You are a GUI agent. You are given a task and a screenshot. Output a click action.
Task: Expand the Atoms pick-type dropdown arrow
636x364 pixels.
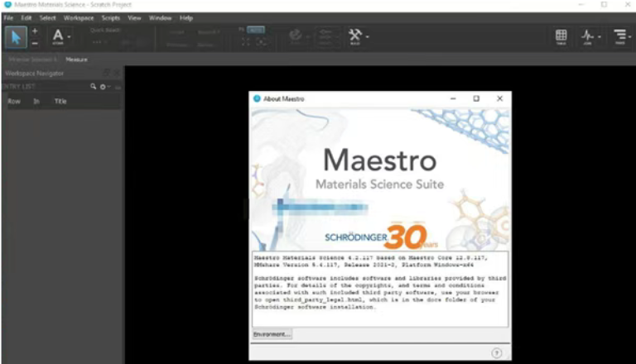pos(70,36)
